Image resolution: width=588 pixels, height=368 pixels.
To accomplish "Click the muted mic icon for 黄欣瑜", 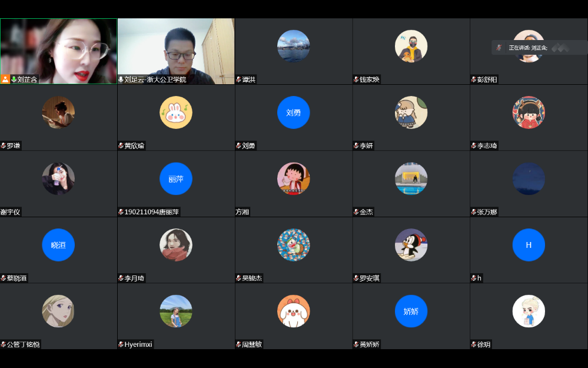I will click(x=121, y=146).
